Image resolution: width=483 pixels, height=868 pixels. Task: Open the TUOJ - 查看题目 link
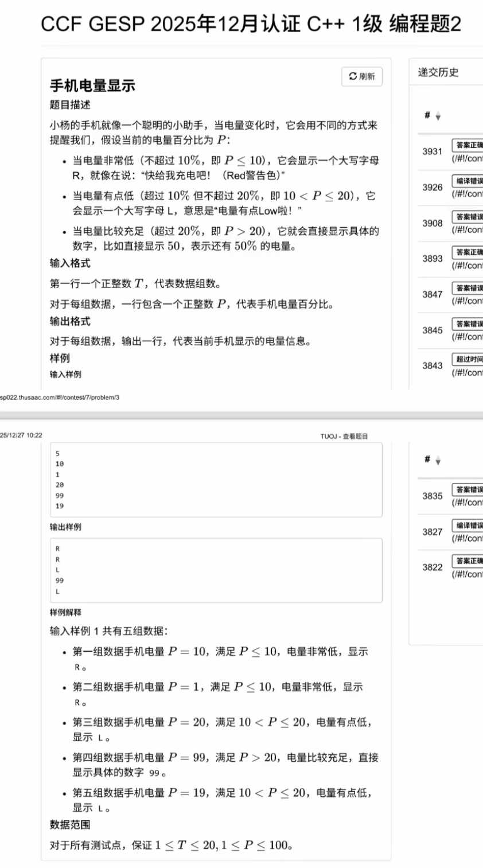pyautogui.click(x=344, y=435)
